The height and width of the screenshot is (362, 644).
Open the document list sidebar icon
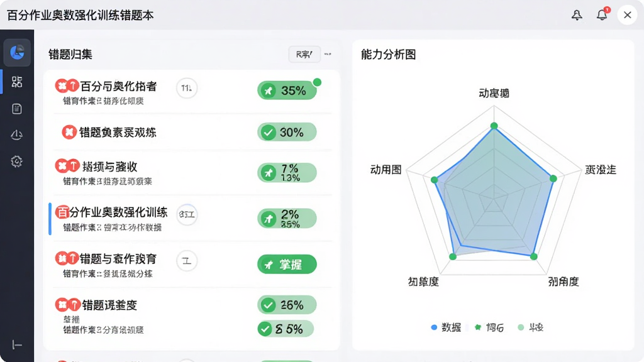17,109
